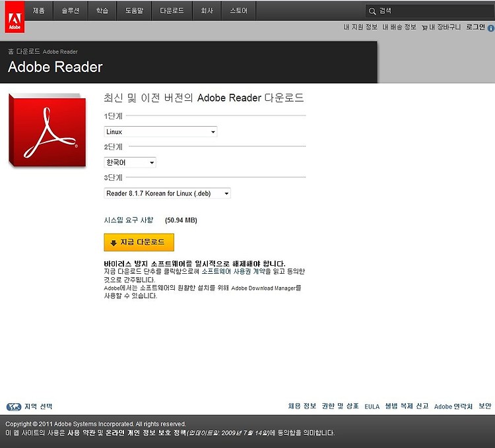Open the 도움말 menu

134,11
